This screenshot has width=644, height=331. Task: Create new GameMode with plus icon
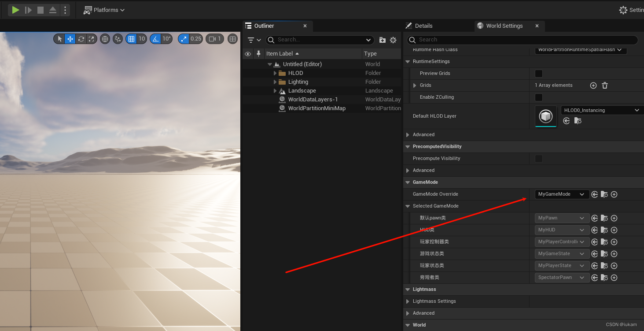[614, 194]
